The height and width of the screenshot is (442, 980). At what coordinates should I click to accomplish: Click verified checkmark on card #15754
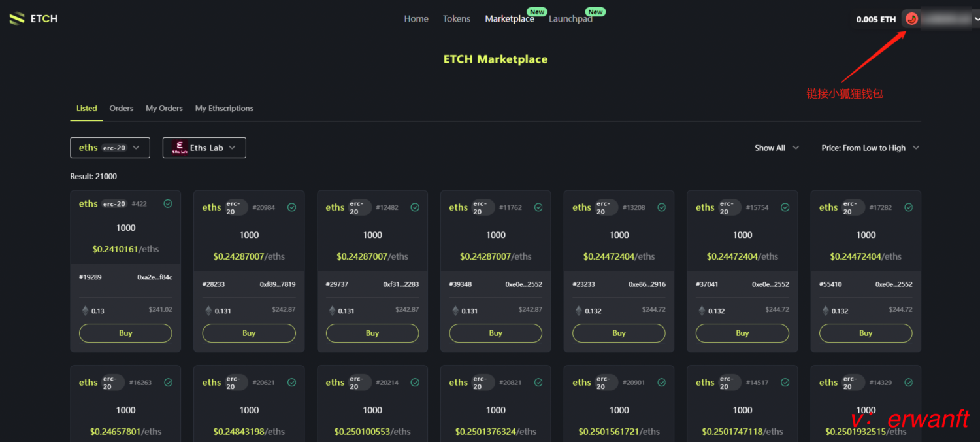tap(785, 207)
